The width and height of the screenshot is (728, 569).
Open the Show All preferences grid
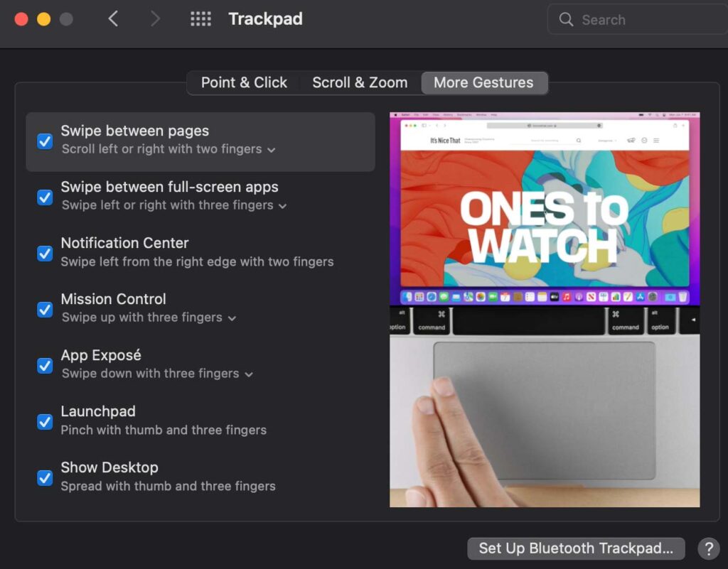(x=201, y=19)
